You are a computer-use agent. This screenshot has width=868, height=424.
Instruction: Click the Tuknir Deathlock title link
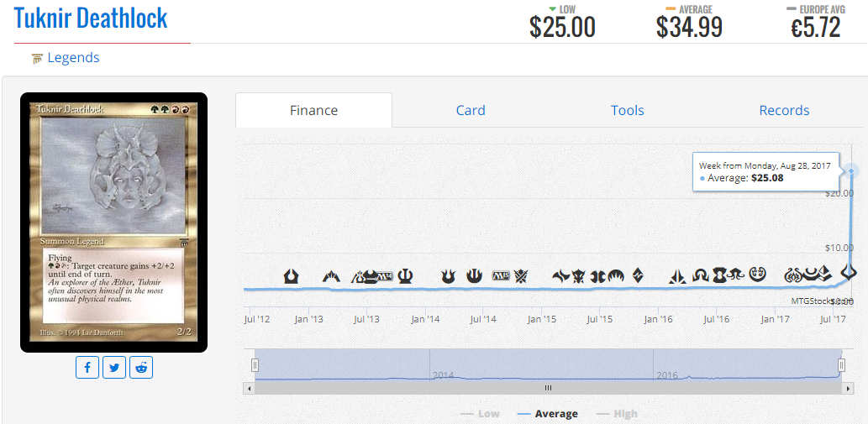91,18
